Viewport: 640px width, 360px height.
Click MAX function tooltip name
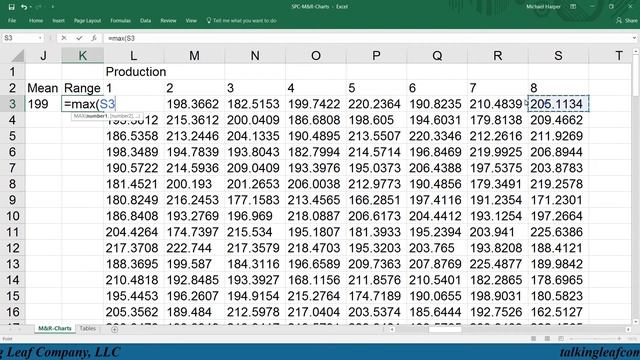click(x=79, y=116)
